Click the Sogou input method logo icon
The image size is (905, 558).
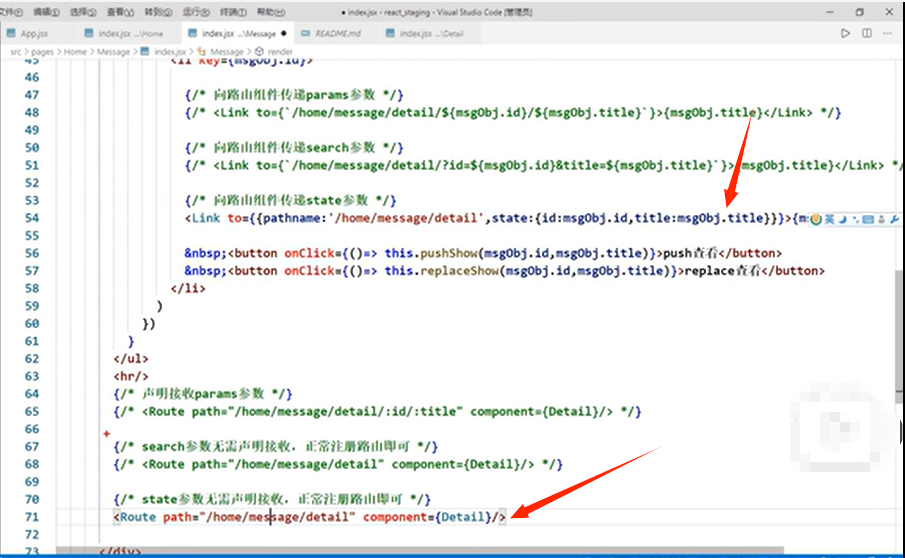click(x=816, y=219)
